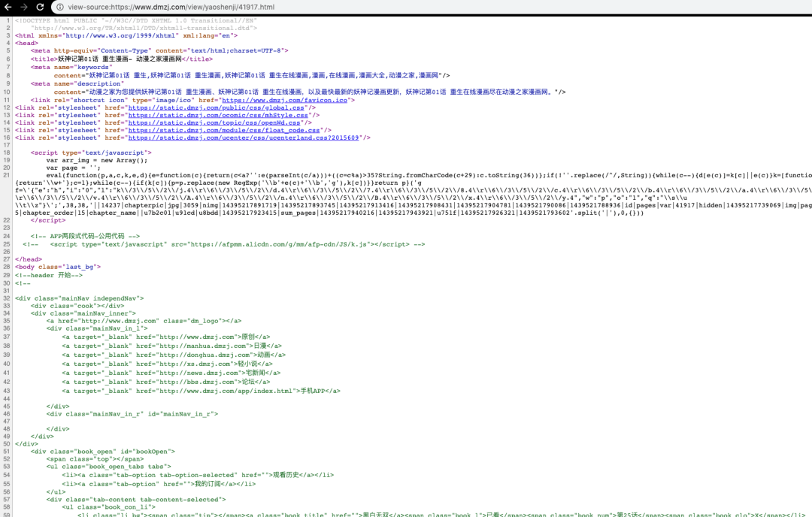Click the www.dmzj.com 原创 anchor line
812x517 pixels.
click(x=165, y=337)
